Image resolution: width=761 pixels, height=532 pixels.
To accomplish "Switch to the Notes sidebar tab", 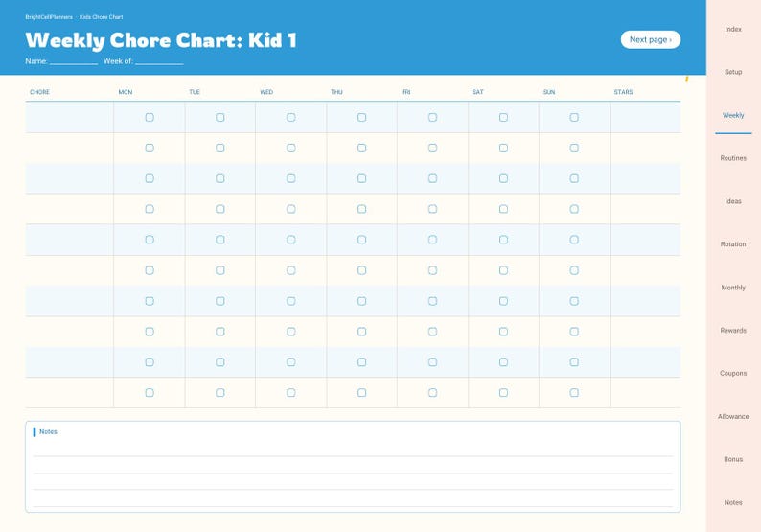I will tap(733, 502).
